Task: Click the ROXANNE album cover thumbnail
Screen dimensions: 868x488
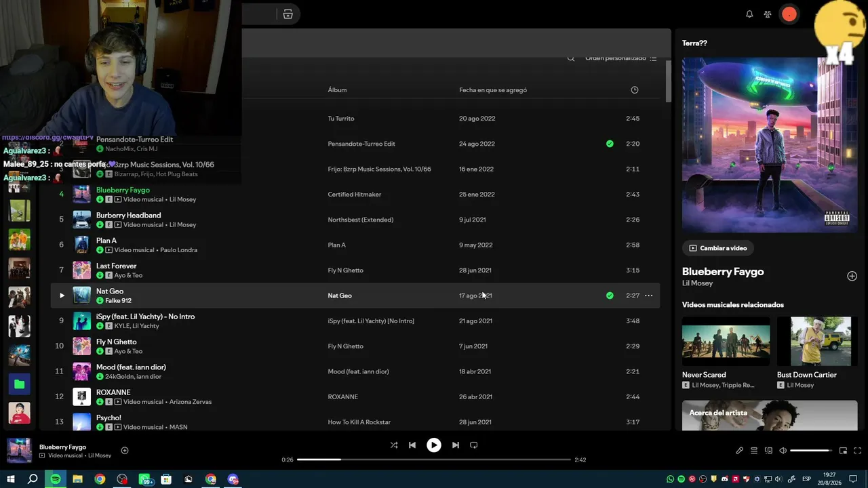Action: coord(81,396)
